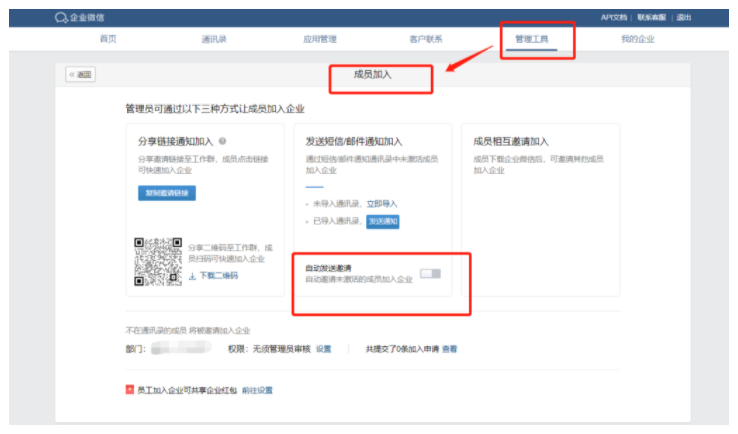This screenshot has height=434, width=738.
Task: Click the invitation QR code image
Action: pos(158,262)
